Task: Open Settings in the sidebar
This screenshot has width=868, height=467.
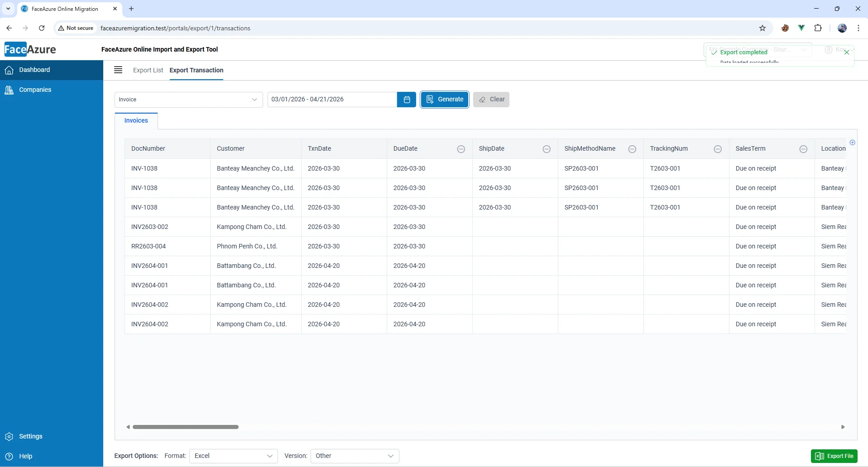Action: pos(52,436)
